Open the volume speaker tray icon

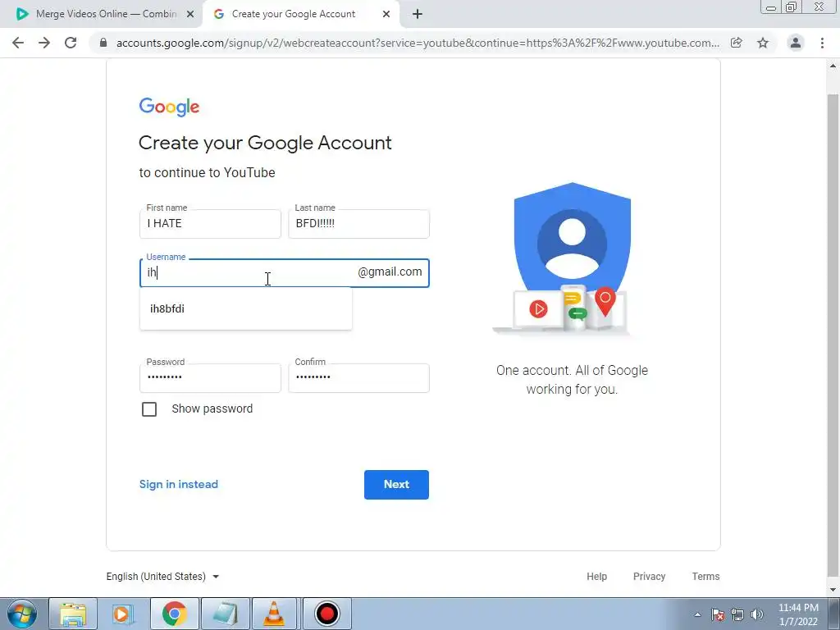(x=757, y=615)
